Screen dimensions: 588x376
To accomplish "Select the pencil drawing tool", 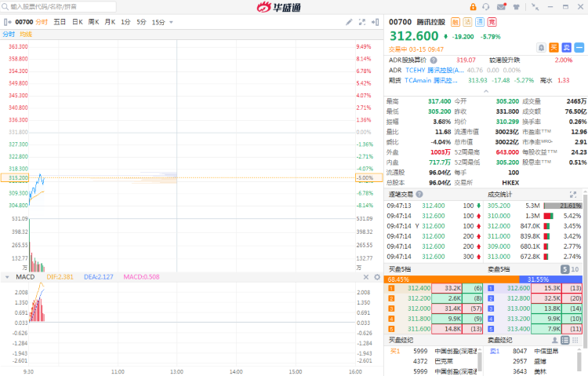I will (x=349, y=22).
